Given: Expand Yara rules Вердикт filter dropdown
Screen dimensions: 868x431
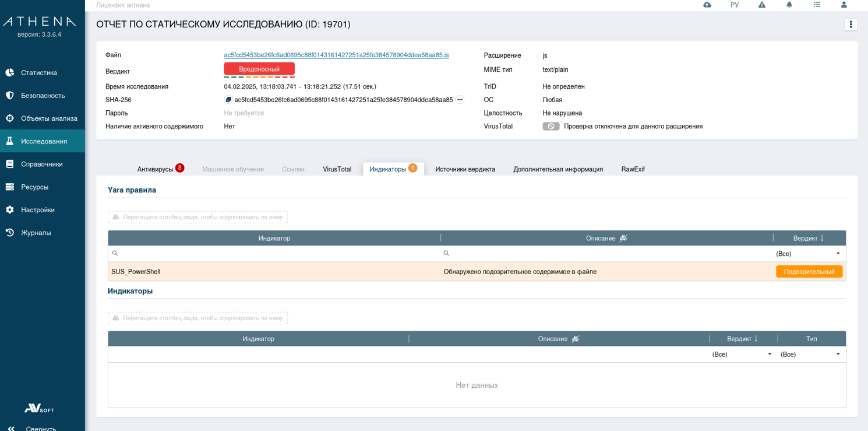Looking at the screenshot, I should [x=838, y=254].
